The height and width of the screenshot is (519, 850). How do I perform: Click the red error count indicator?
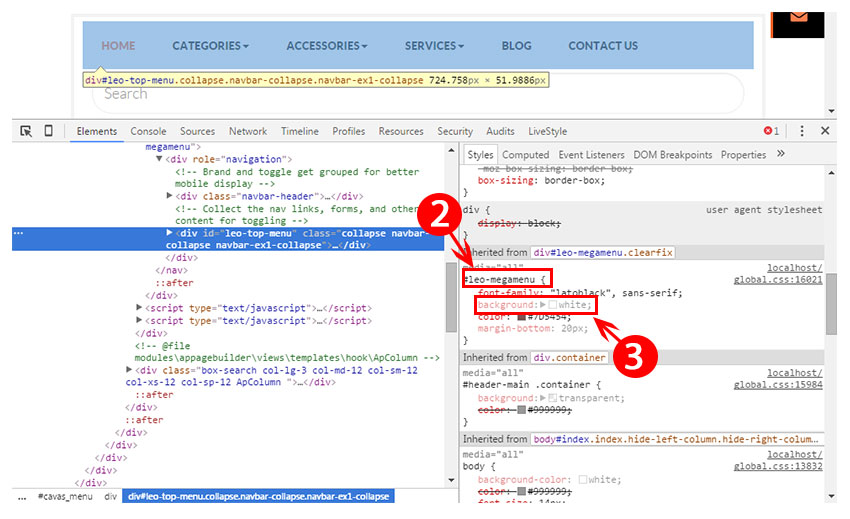coord(771,131)
